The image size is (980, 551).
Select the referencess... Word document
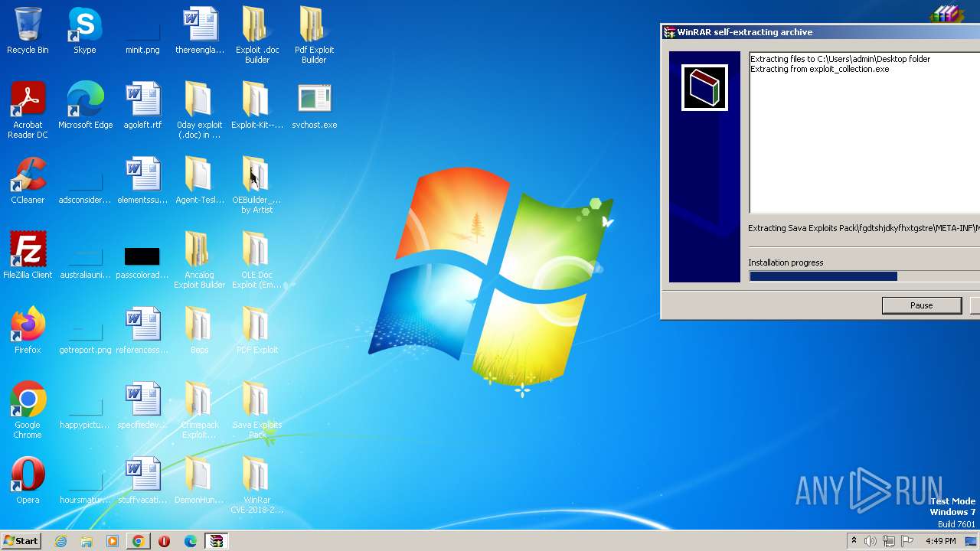142,331
